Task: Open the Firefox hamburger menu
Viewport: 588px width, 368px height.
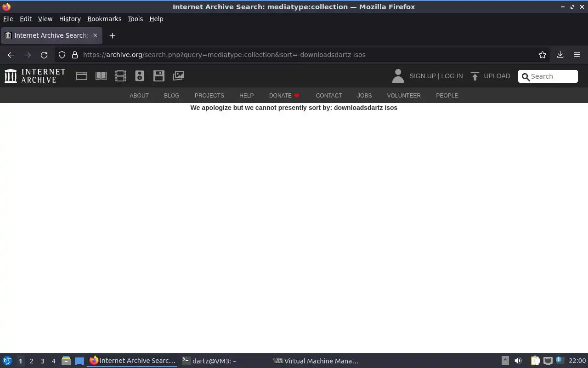Action: pyautogui.click(x=577, y=55)
